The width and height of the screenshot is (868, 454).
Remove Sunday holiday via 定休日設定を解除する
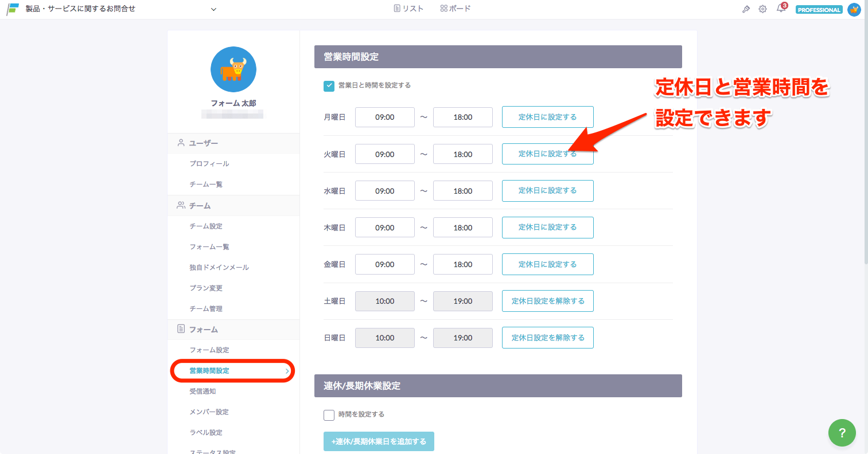coord(547,337)
